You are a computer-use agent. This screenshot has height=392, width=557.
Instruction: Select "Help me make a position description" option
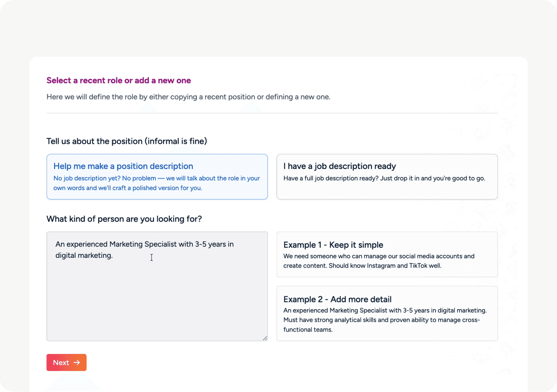(123, 166)
